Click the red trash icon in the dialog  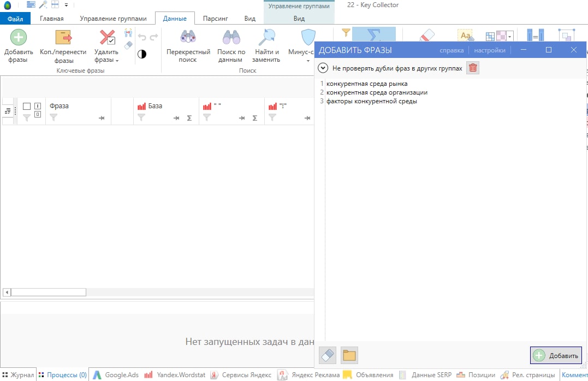point(473,68)
